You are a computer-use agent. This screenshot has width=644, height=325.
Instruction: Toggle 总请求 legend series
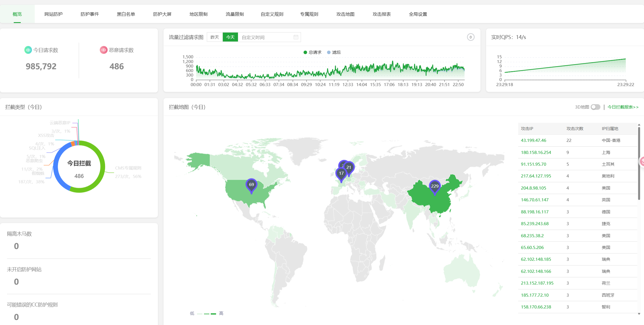(312, 52)
